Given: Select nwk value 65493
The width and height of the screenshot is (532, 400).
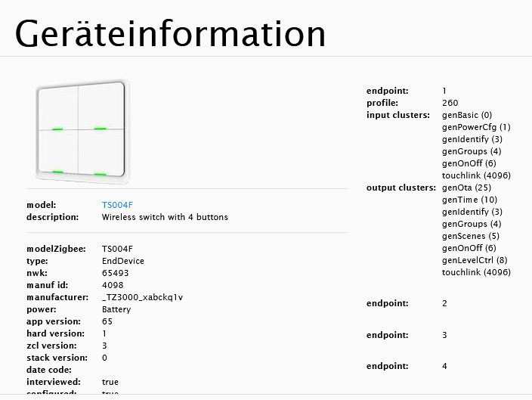Looking at the screenshot, I should pyautogui.click(x=116, y=273).
